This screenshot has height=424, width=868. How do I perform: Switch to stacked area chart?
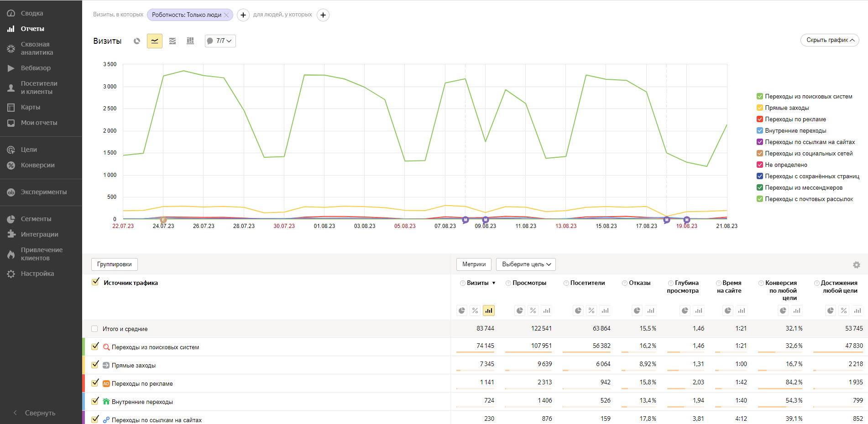[173, 41]
